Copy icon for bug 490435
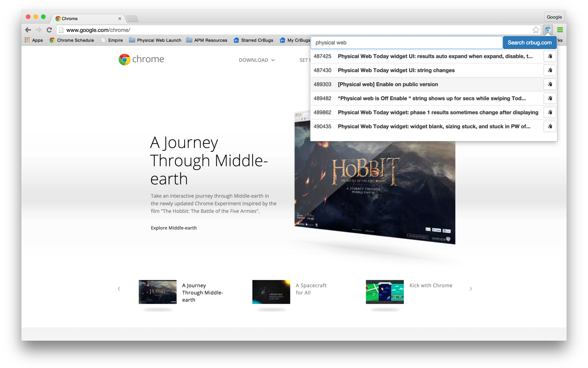Screen dimensions: 588x368 550,126
